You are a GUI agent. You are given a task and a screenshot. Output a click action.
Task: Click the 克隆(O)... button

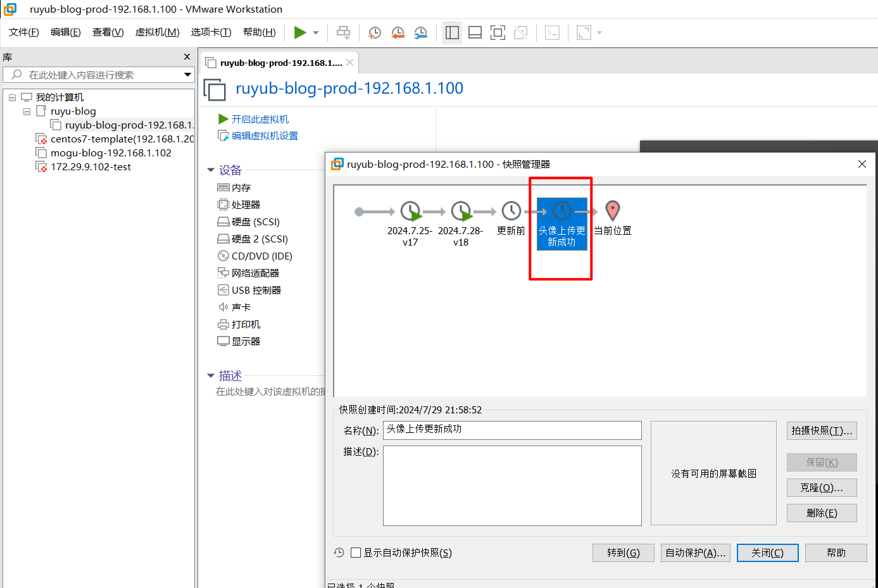(x=822, y=487)
